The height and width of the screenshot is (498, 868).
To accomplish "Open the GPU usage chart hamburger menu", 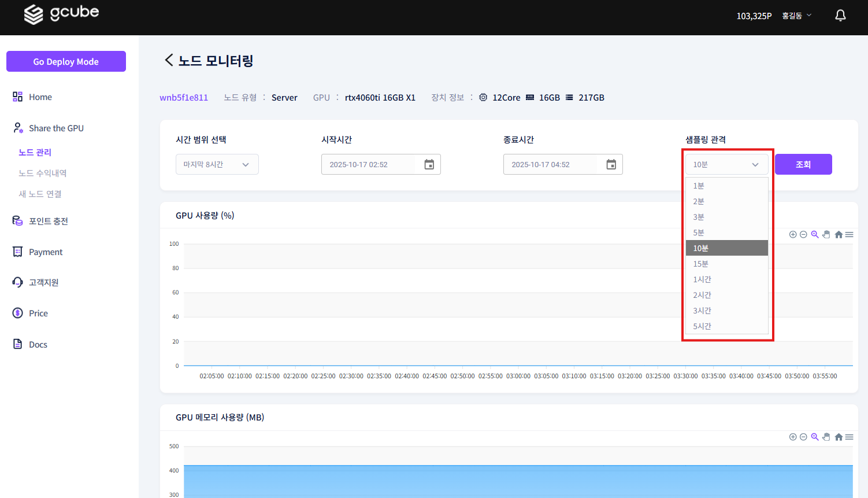I will (849, 234).
